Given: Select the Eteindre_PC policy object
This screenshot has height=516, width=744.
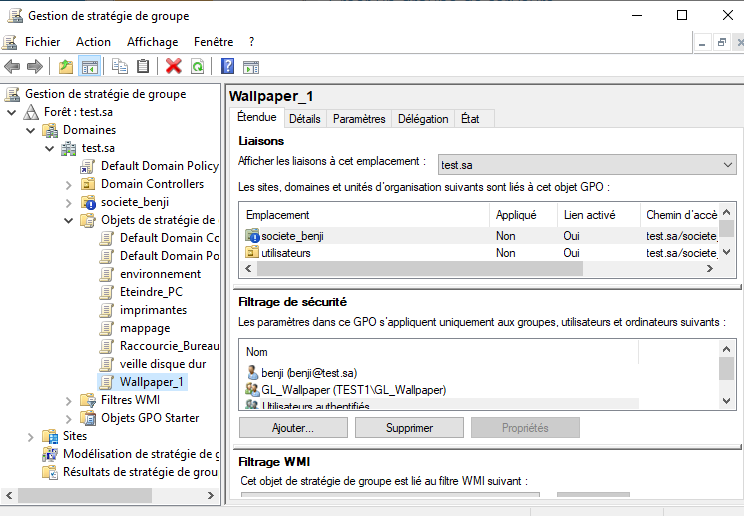Looking at the screenshot, I should pos(151,292).
